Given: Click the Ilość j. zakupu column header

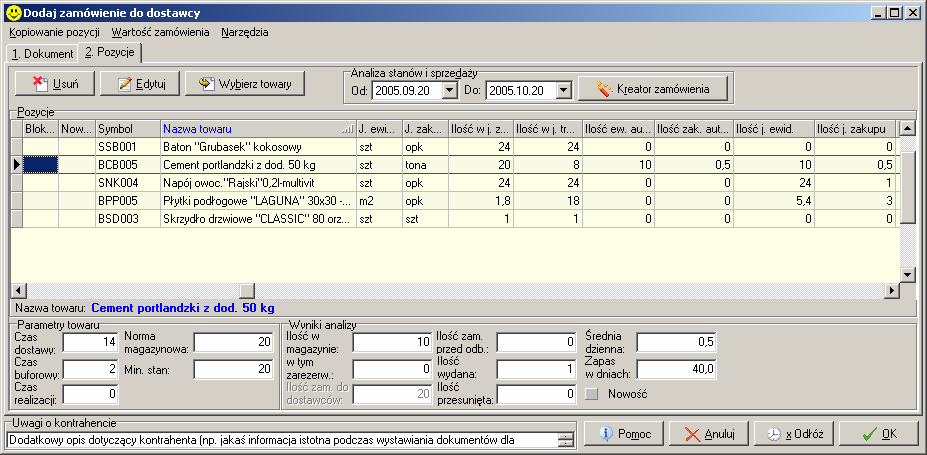Looking at the screenshot, I should point(854,129).
